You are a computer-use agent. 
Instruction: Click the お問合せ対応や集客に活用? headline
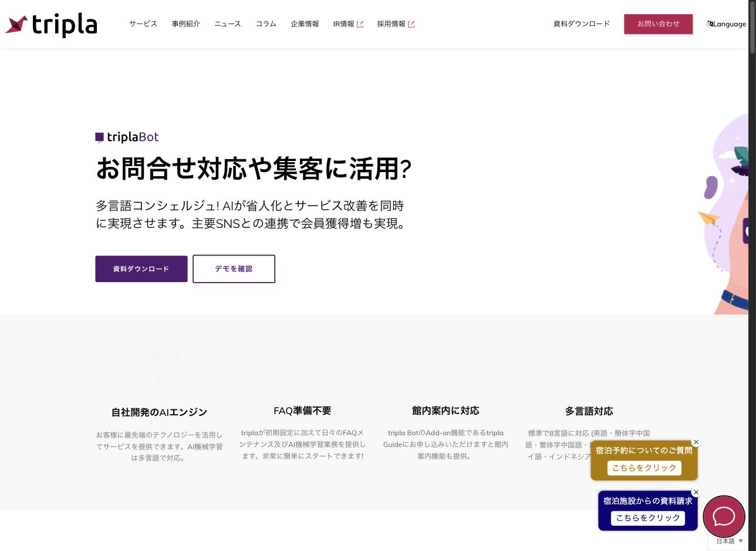pyautogui.click(x=254, y=169)
